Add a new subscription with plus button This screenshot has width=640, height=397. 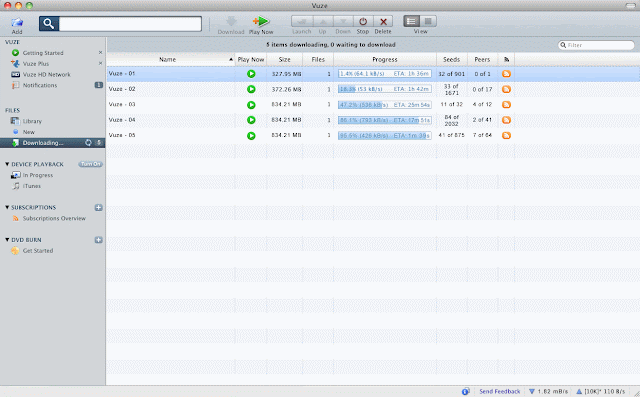[x=98, y=208]
